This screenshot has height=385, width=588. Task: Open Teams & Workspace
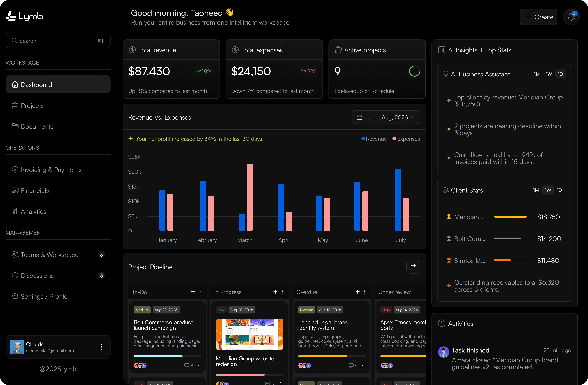[58, 254]
